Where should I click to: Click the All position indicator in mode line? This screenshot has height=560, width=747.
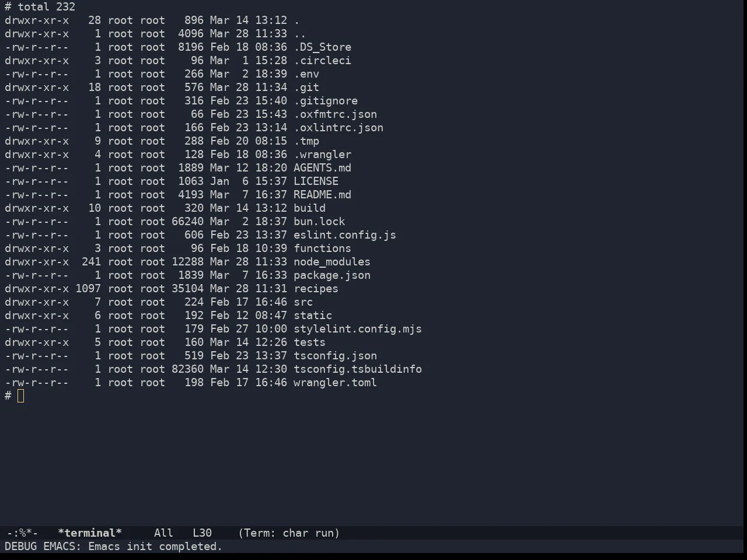164,533
